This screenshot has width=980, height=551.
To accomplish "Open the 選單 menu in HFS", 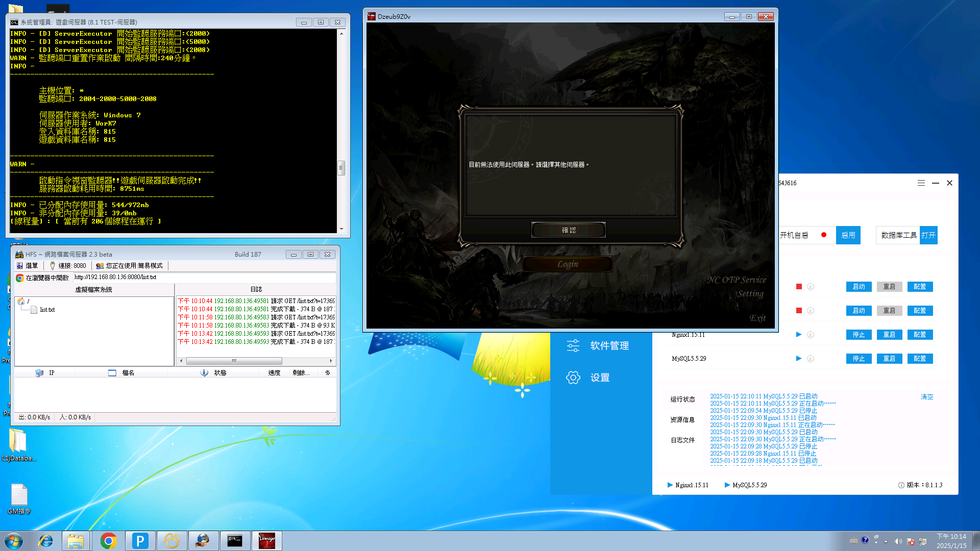I will click(x=28, y=266).
